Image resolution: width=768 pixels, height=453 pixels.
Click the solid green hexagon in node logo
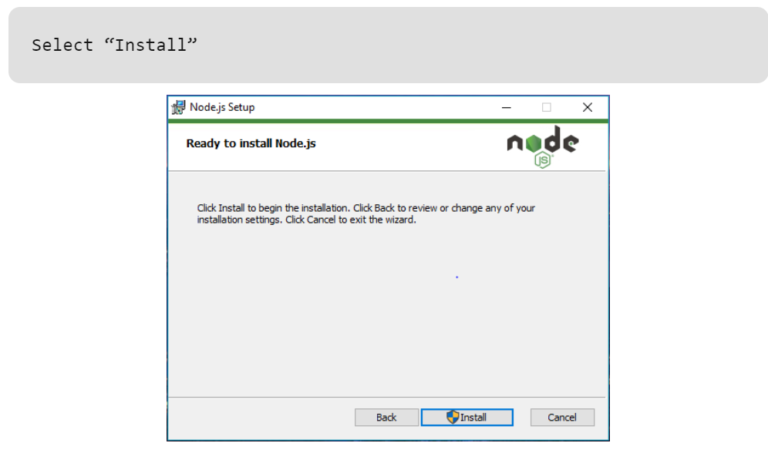click(534, 143)
